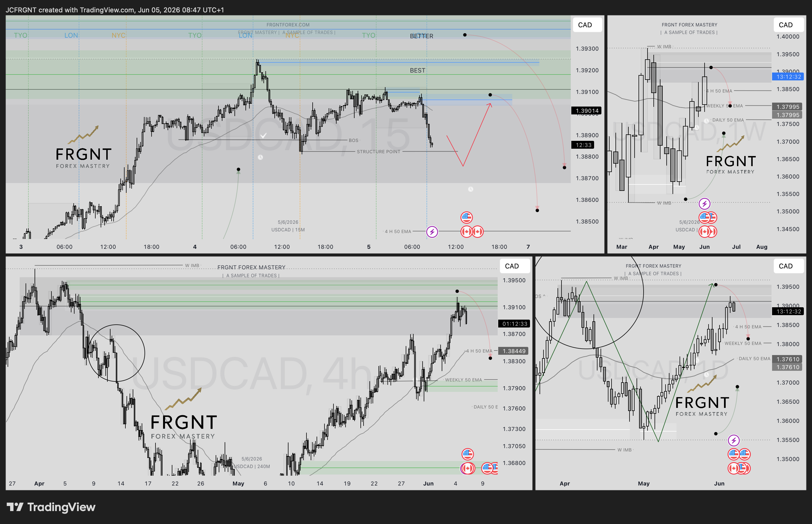Click leftmost Canada flag event on 15M chart
Viewport: 812px width, 524px height.
click(x=466, y=232)
